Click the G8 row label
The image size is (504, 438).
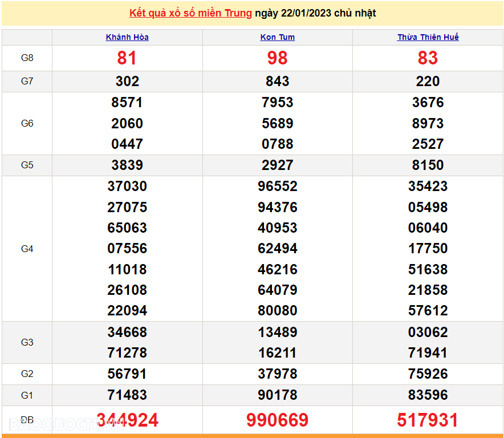coord(27,58)
